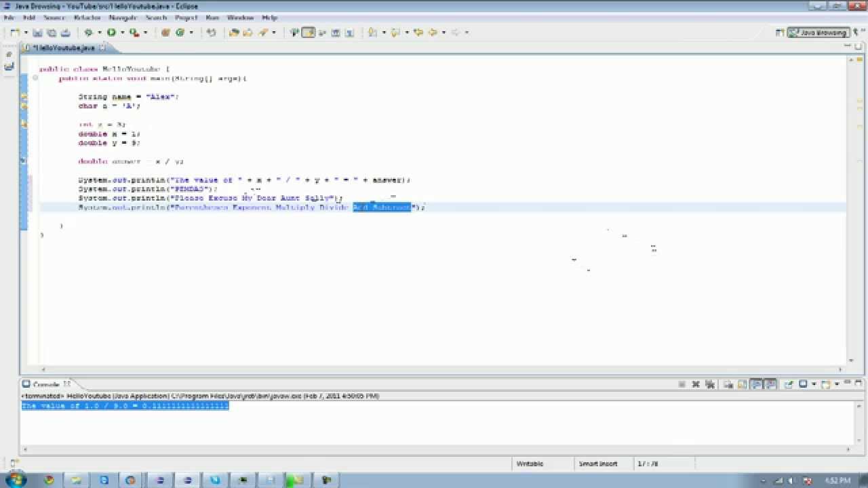Toggle the console Scroll Lock button

(x=743, y=384)
